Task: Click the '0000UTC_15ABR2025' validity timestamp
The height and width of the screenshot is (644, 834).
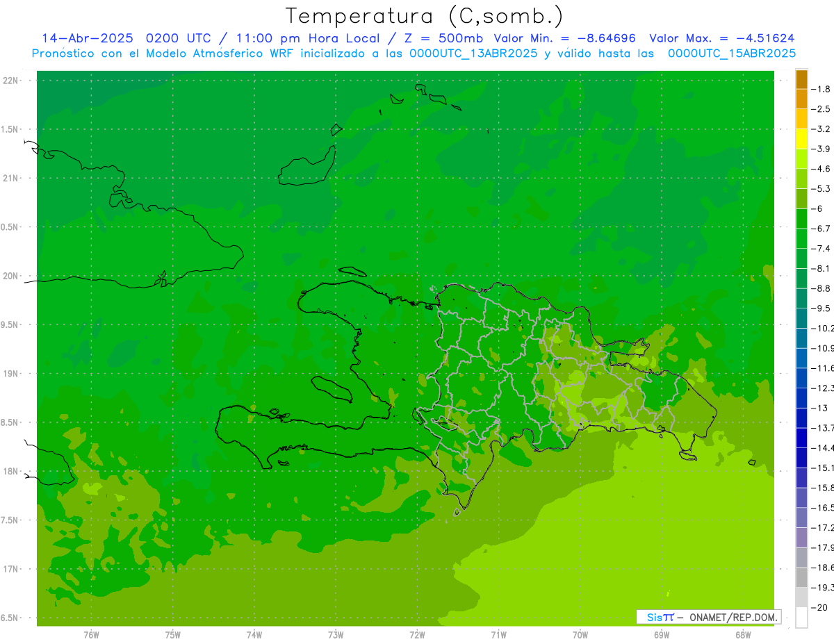Action: click(732, 53)
